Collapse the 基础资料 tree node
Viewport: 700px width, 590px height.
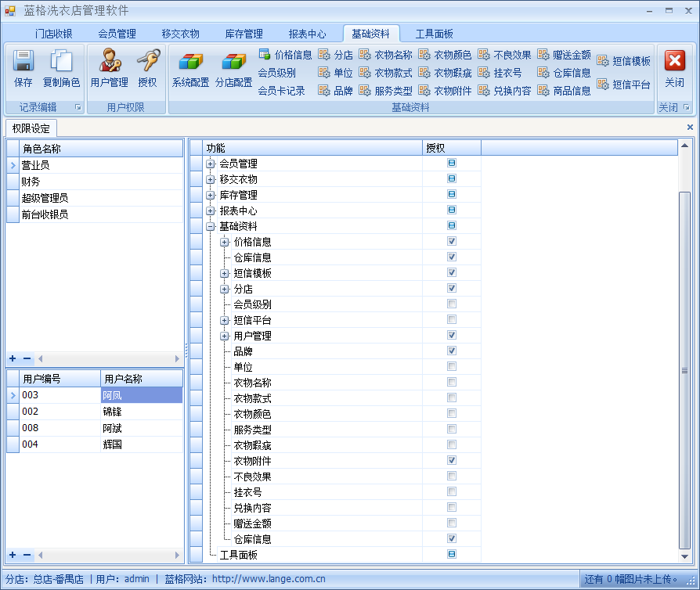(211, 226)
